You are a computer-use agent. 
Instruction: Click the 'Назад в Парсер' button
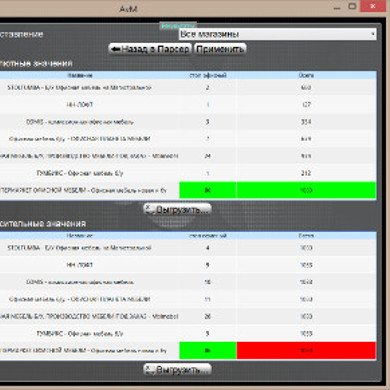(x=150, y=49)
